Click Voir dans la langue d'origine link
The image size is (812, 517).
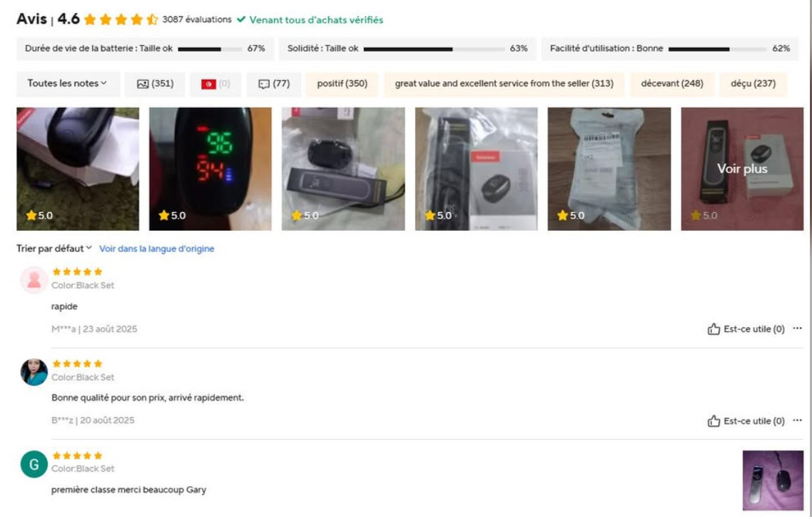click(156, 249)
